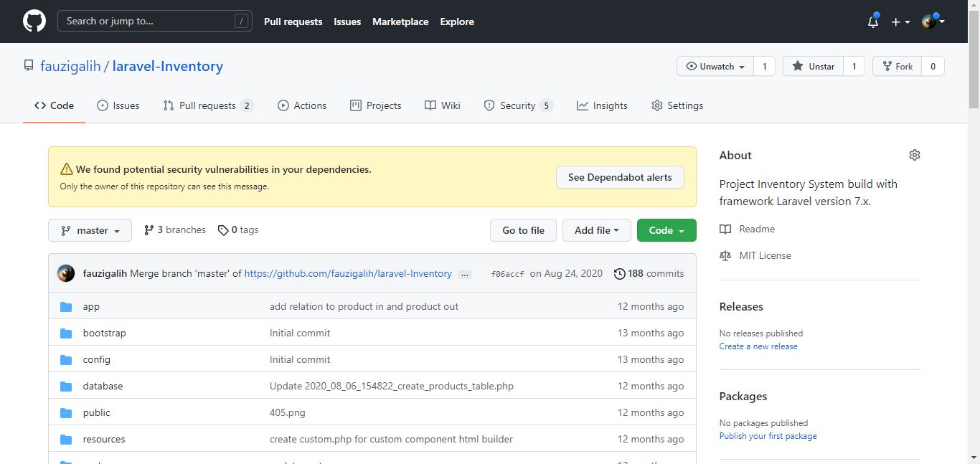Click See Dependabot alerts button
Viewport: 980px width, 464px height.
coord(620,177)
